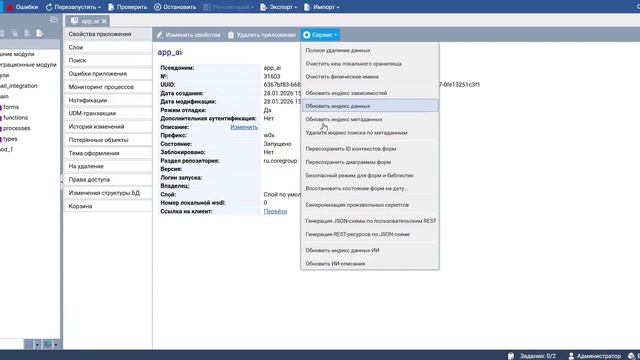Select types in the navigator tree
The height and width of the screenshot is (360, 640).
[10, 139]
